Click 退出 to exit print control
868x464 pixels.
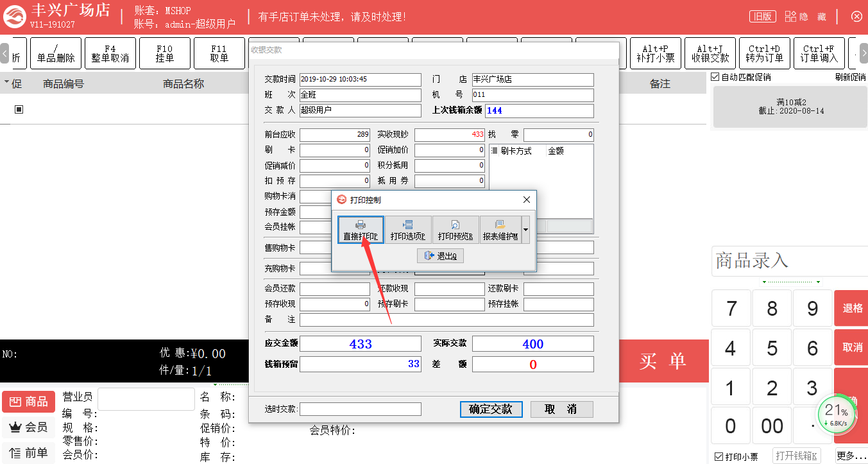tap(440, 256)
